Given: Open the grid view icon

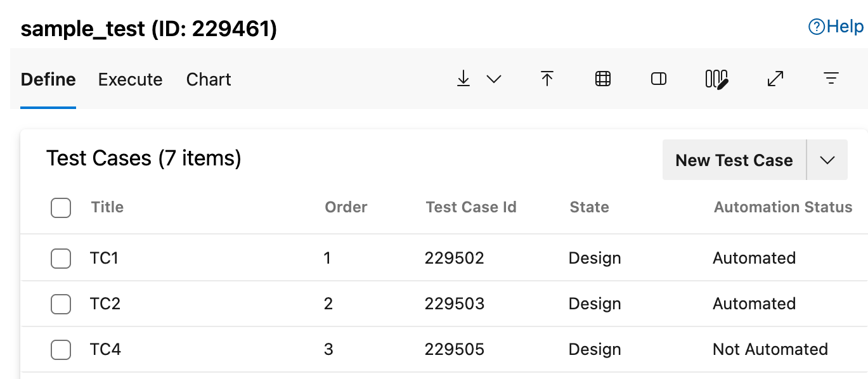Looking at the screenshot, I should [602, 79].
